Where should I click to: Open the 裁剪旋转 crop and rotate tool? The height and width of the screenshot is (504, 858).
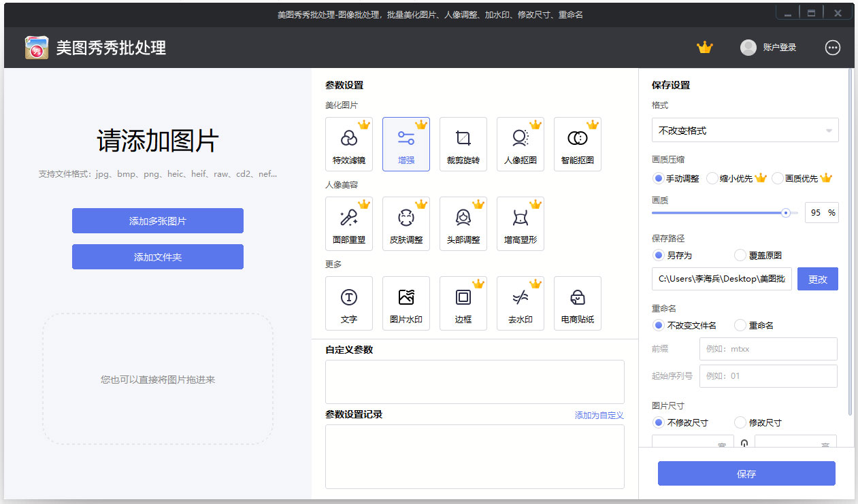(463, 144)
